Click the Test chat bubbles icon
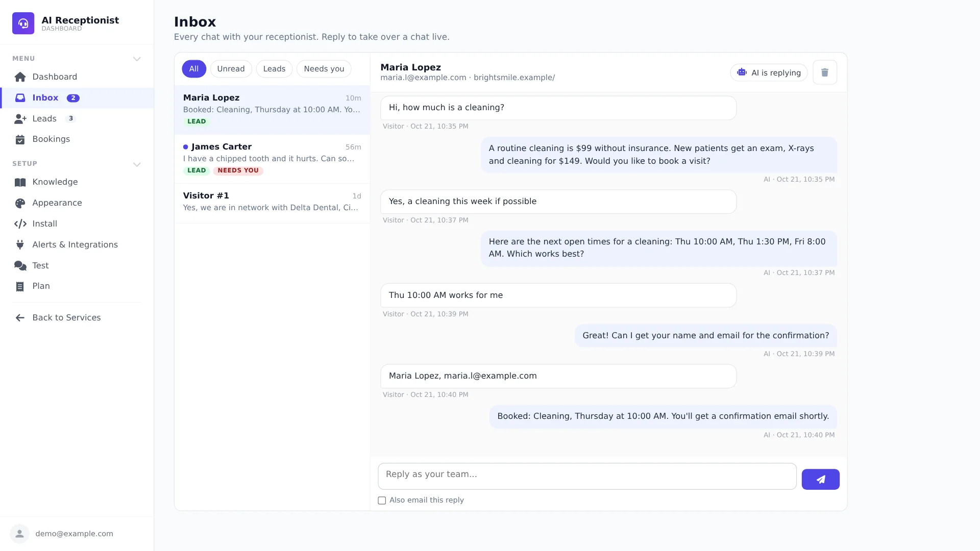Screen dimensions: 980x551 (20, 266)
